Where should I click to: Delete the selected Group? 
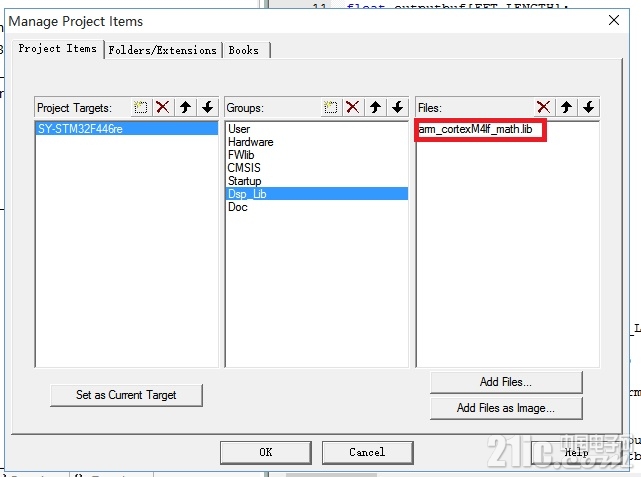(353, 107)
